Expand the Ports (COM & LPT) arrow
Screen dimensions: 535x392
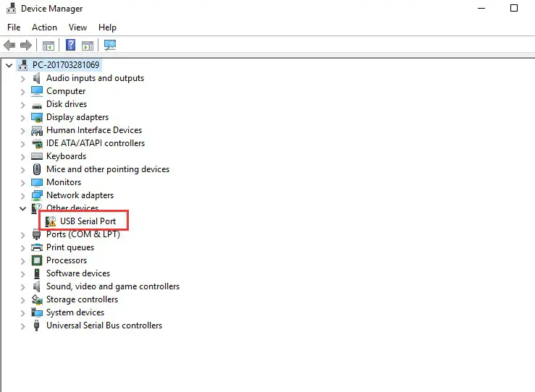(23, 235)
